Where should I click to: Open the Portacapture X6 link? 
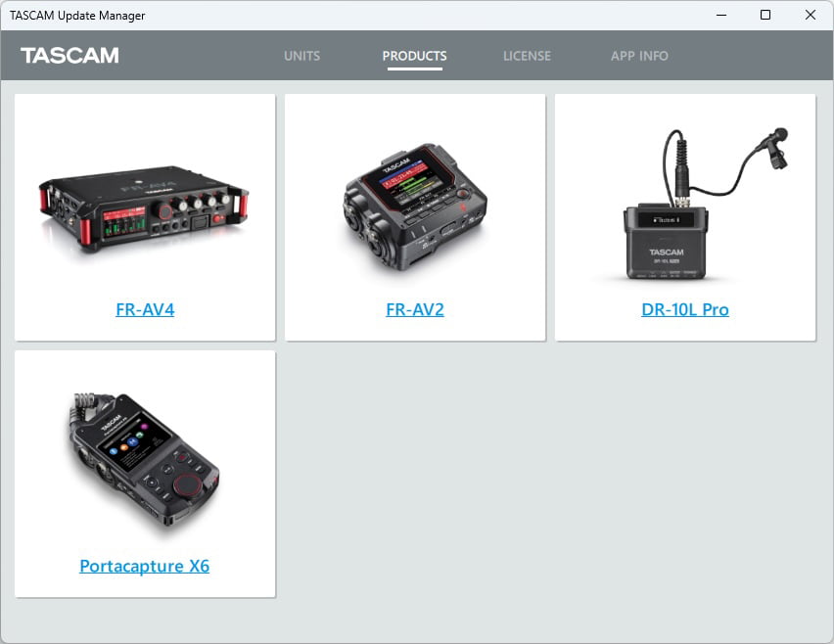coord(145,567)
